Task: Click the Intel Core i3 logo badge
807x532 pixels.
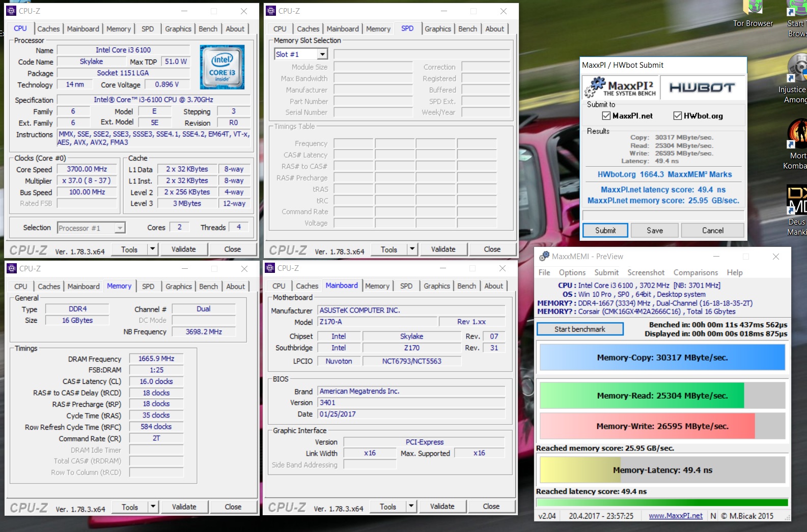Action: (222, 67)
